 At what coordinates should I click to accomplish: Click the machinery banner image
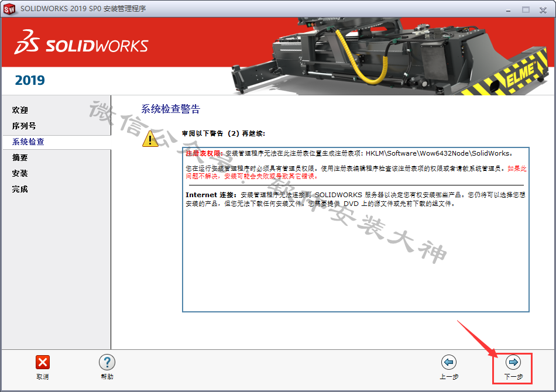(390, 57)
